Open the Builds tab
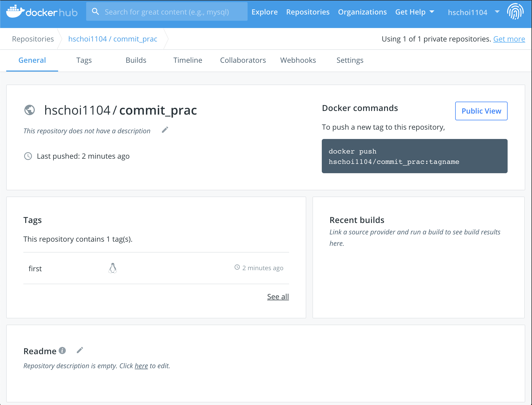 tap(136, 60)
